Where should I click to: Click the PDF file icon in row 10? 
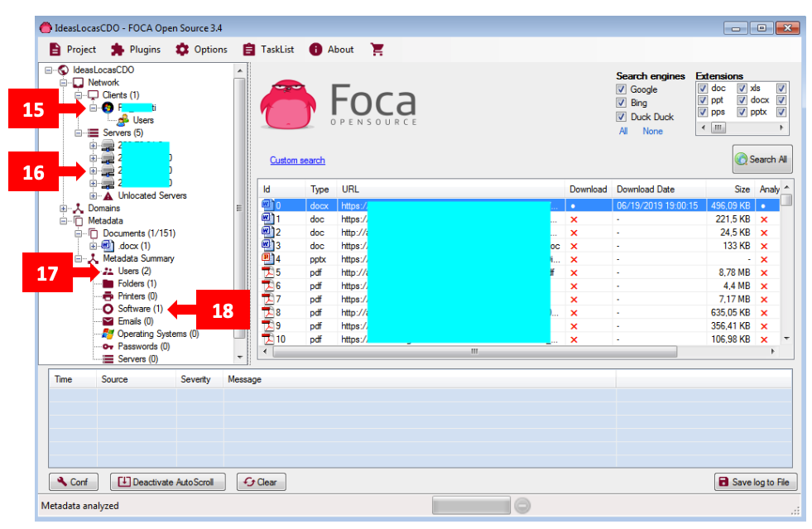point(267,339)
